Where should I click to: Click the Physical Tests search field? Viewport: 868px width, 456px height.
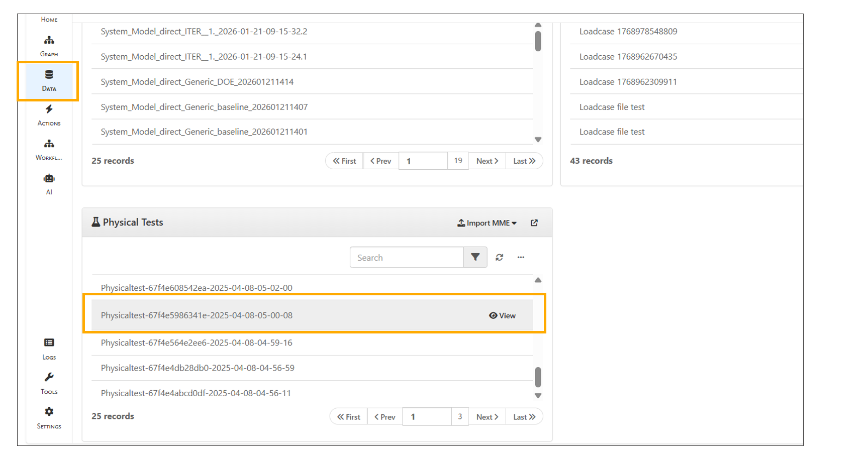click(406, 258)
